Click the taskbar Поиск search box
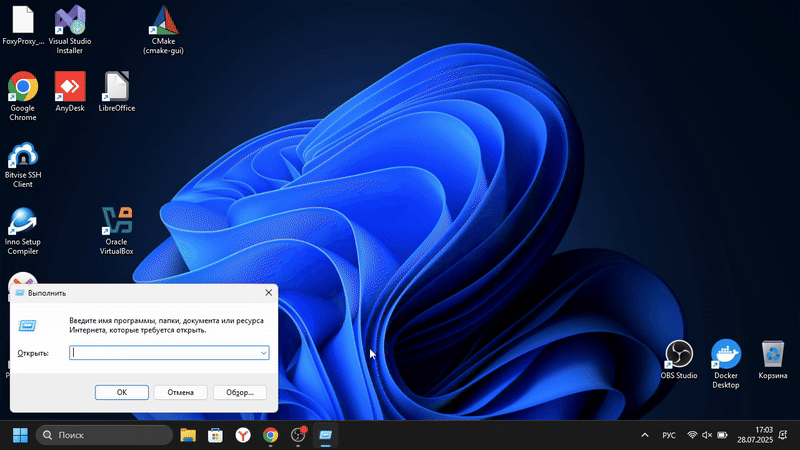This screenshot has width=800, height=450. pyautogui.click(x=104, y=436)
